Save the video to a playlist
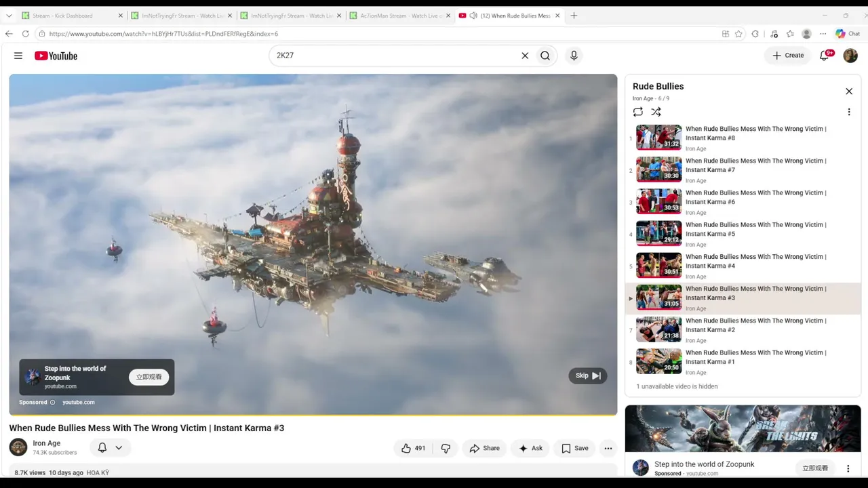 tap(575, 448)
